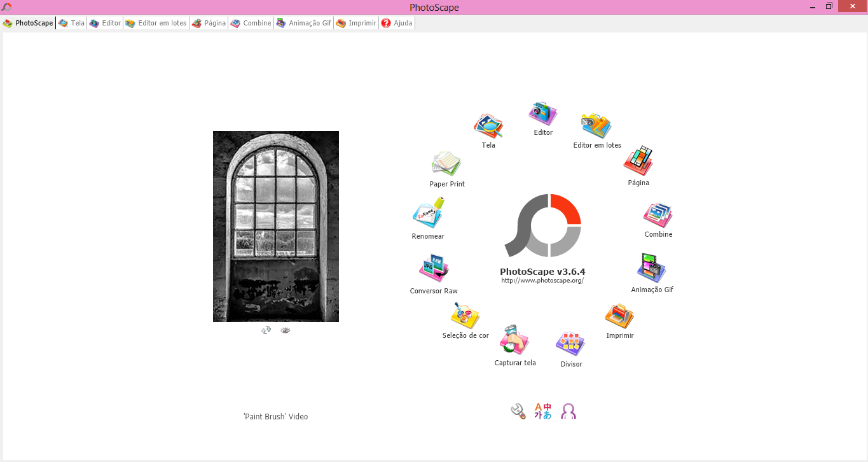
Task: Open settings wrench icon at bottom
Action: [x=518, y=411]
